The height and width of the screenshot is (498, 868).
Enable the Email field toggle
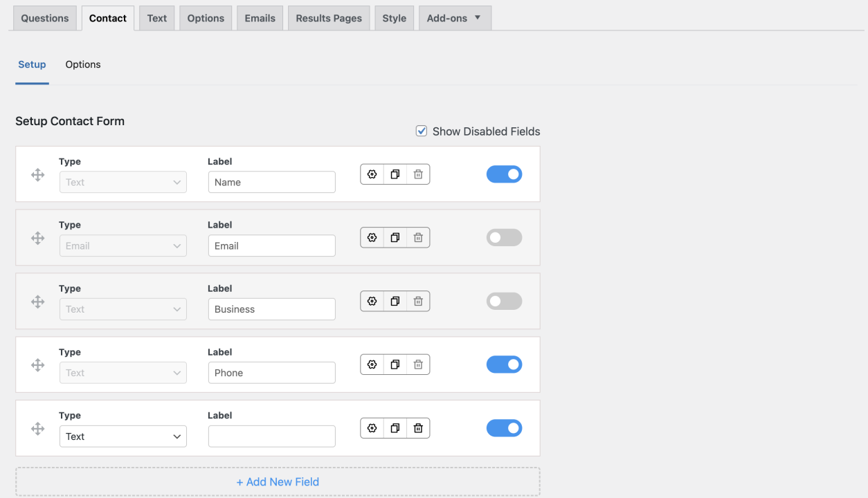[x=504, y=238]
